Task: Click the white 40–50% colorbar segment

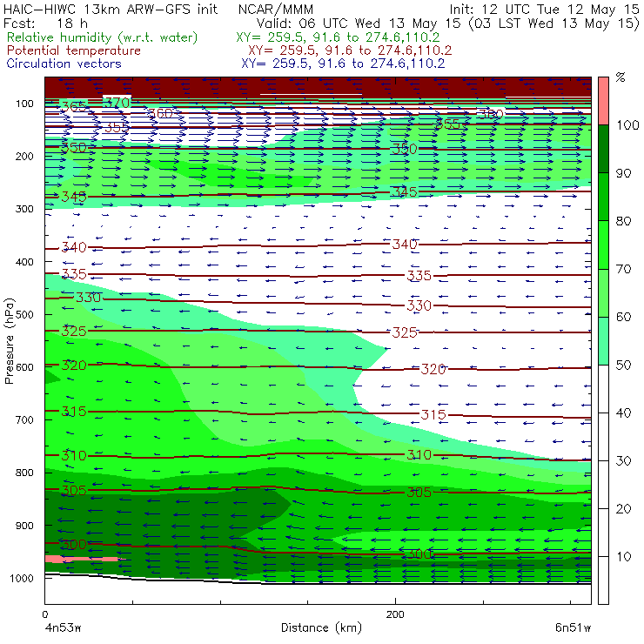Action: point(603,388)
